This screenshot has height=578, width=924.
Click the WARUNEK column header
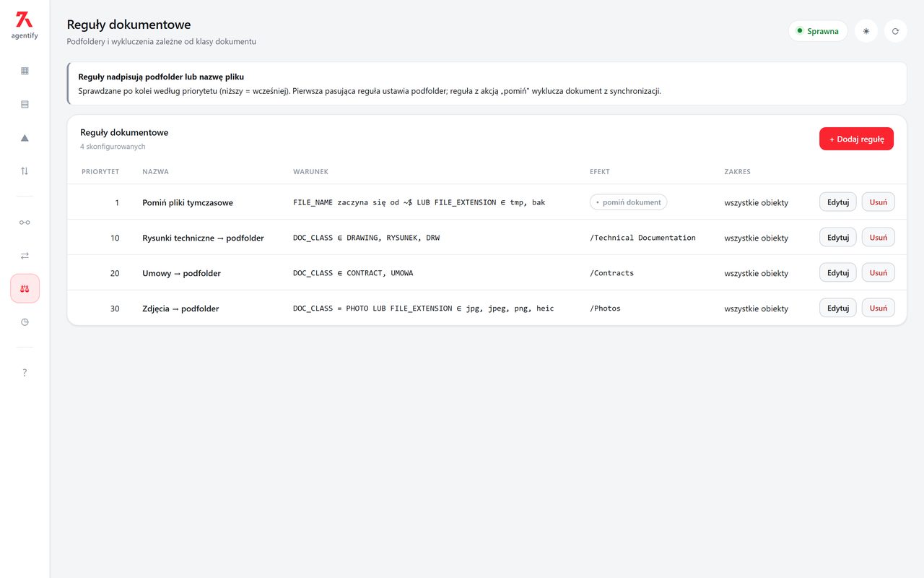pos(311,172)
